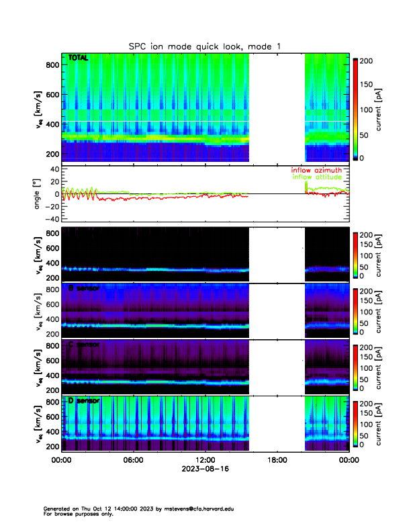Image resolution: width=411 pixels, height=532 pixels.
Task: Click the TOTAL label in the top panel
Action: 79,58
